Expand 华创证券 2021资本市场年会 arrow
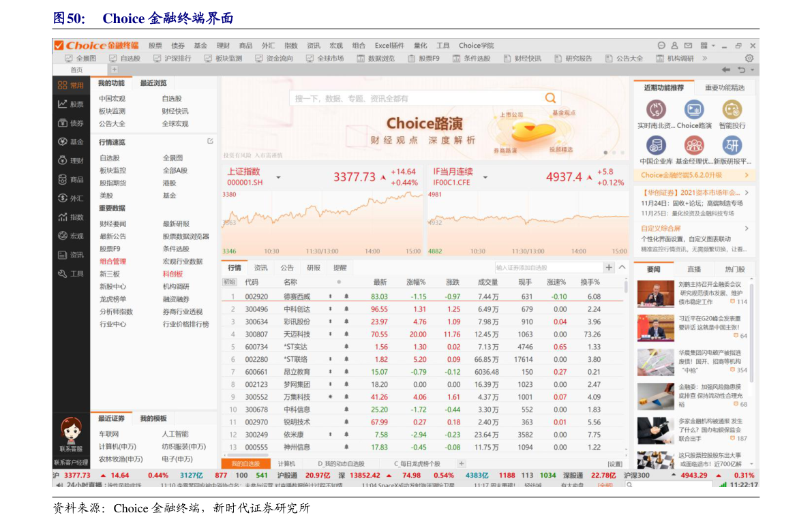Viewport: 812px width, 528px height. [747, 193]
